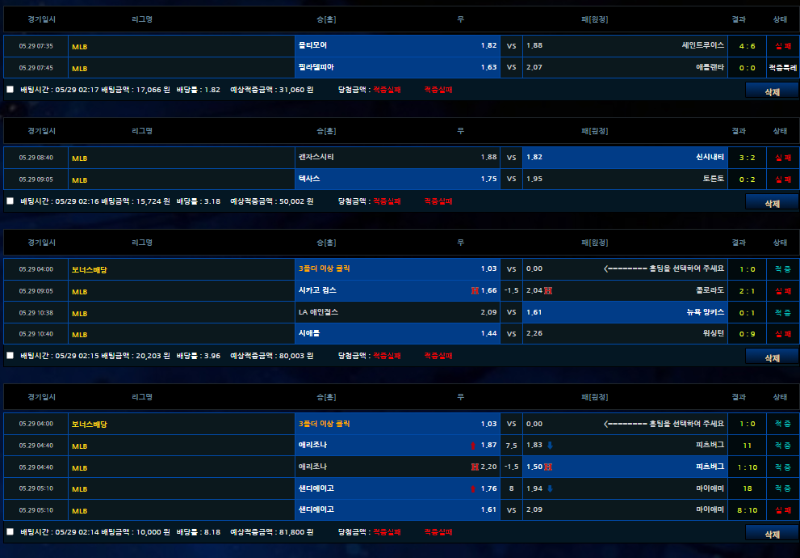Click the blue down arrow beside 1.94 odds
This screenshot has height=558, width=800.
(x=550, y=489)
